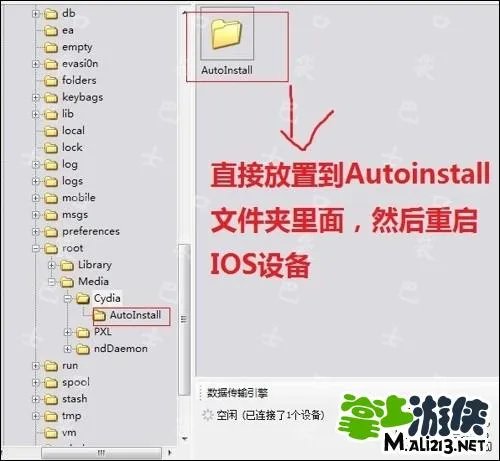Image resolution: width=500 pixels, height=461 pixels.
Task: Select the evasi0n folder icon
Action: [x=51, y=64]
